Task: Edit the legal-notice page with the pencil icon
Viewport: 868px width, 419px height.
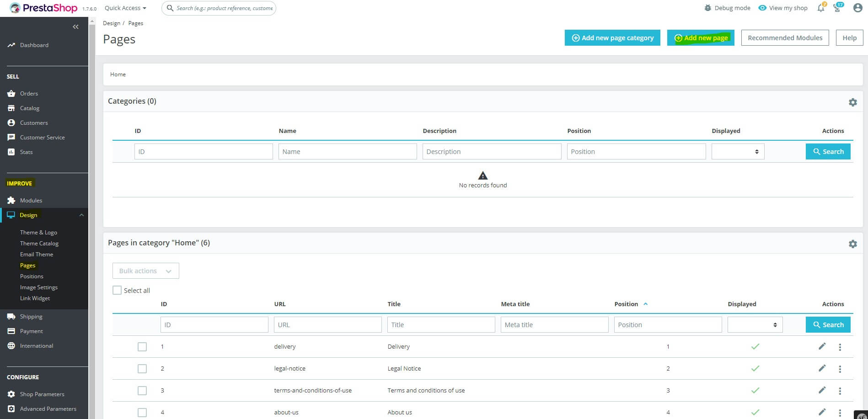Action: point(822,368)
